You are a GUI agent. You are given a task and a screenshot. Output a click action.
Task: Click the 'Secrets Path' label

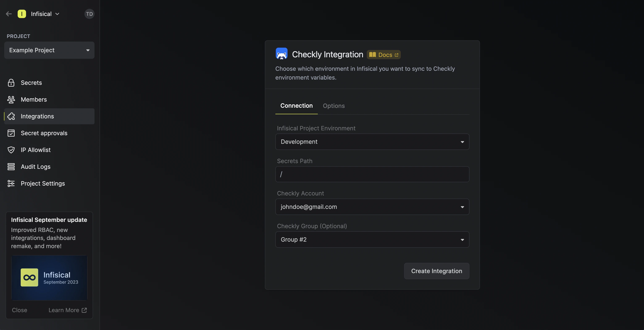click(x=294, y=161)
